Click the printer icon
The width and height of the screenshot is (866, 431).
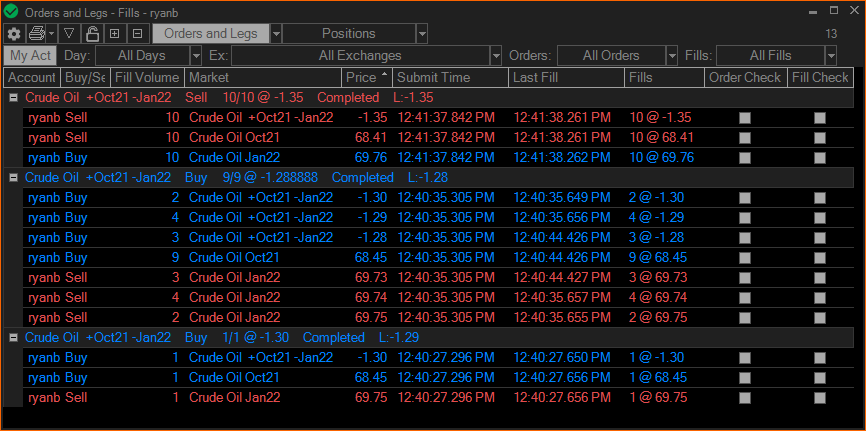[x=36, y=34]
